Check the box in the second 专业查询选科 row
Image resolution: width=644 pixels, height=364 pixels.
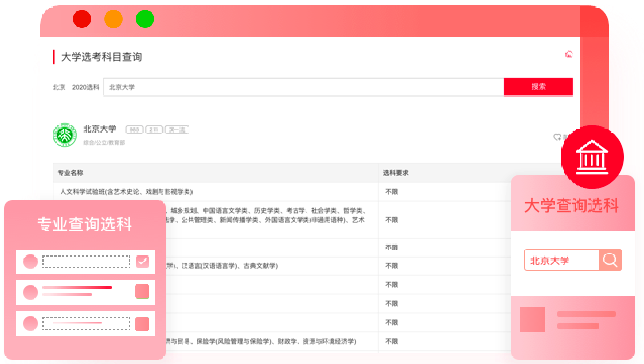[142, 292]
